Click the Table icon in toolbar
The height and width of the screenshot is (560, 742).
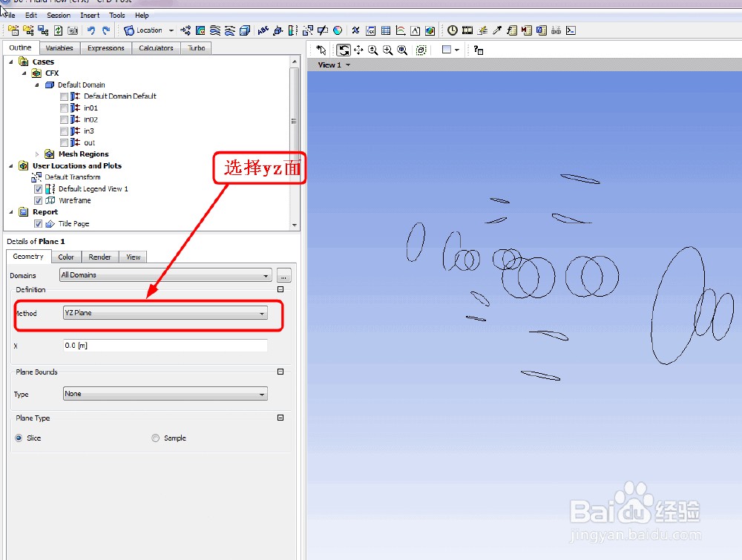tap(386, 30)
